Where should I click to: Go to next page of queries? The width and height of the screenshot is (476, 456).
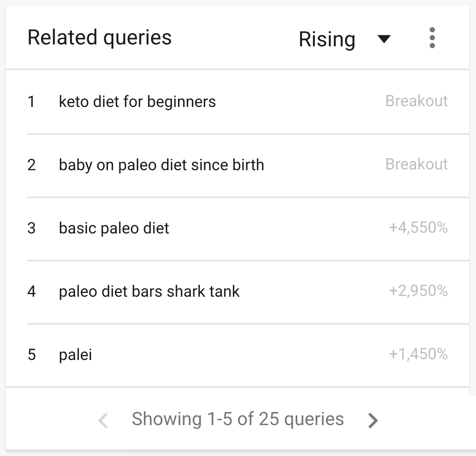(x=373, y=420)
